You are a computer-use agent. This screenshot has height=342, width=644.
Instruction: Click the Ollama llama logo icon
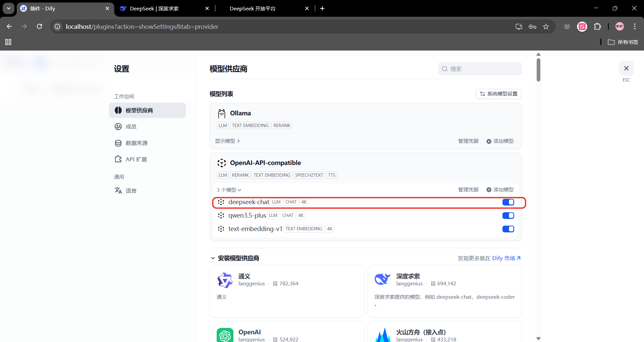pos(222,114)
